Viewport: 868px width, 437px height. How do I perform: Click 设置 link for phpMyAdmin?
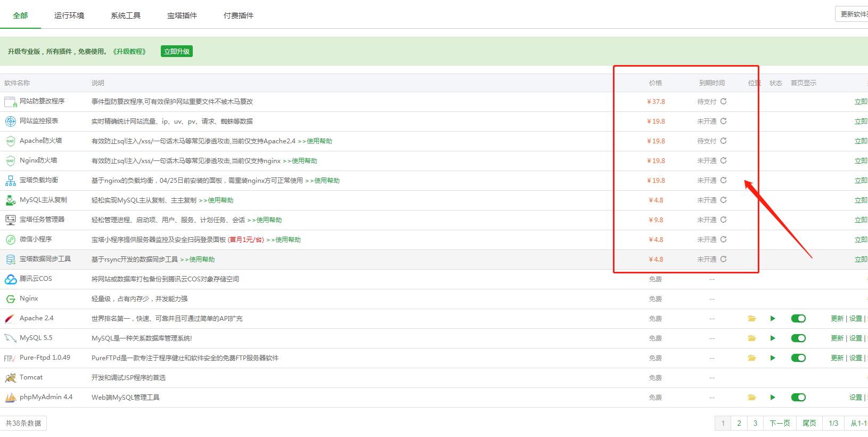856,398
